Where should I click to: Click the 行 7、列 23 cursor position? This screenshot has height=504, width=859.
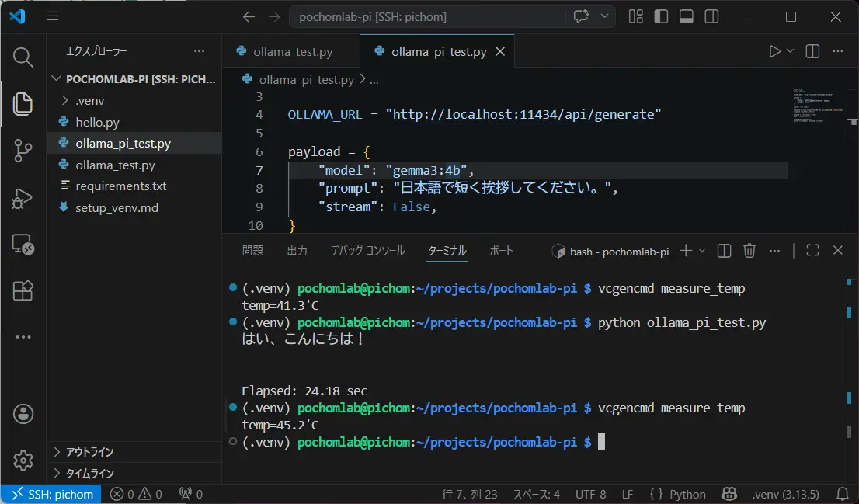coord(469,494)
